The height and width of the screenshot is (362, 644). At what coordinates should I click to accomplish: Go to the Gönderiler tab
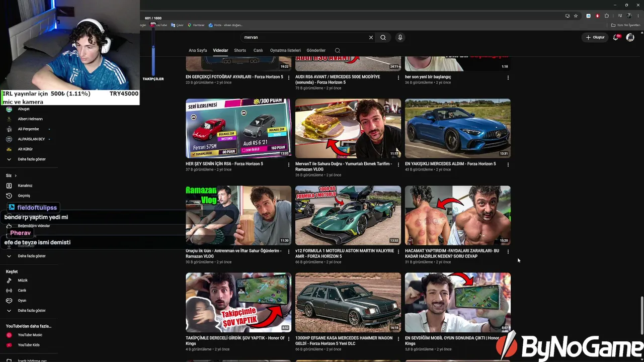(x=316, y=50)
